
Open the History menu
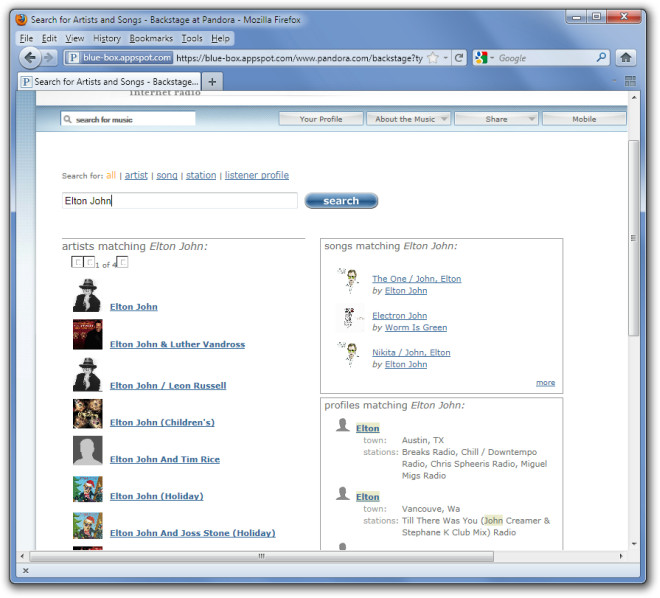click(107, 38)
